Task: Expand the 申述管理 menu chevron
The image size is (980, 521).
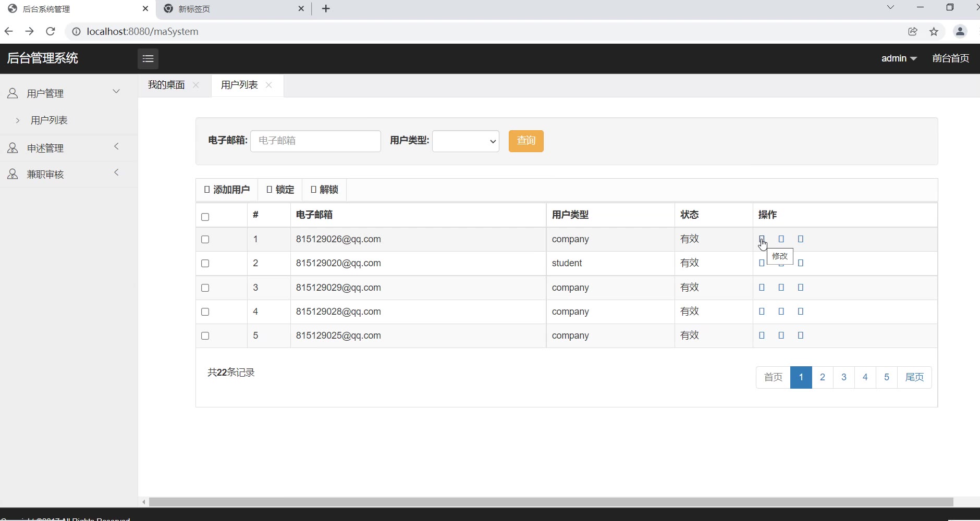Action: (116, 146)
